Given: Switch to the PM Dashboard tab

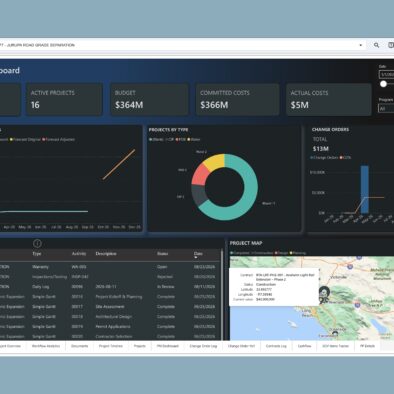Looking at the screenshot, I should pyautogui.click(x=168, y=346).
